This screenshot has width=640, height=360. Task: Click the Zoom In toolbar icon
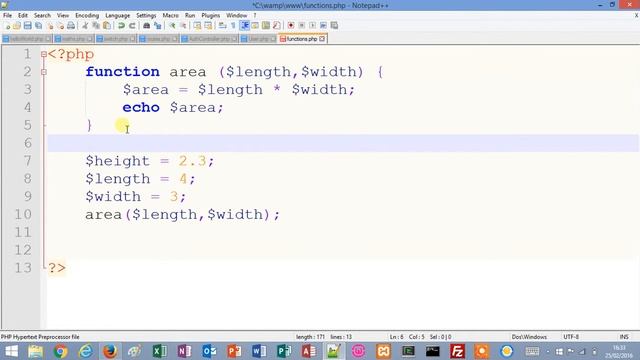coord(172,26)
